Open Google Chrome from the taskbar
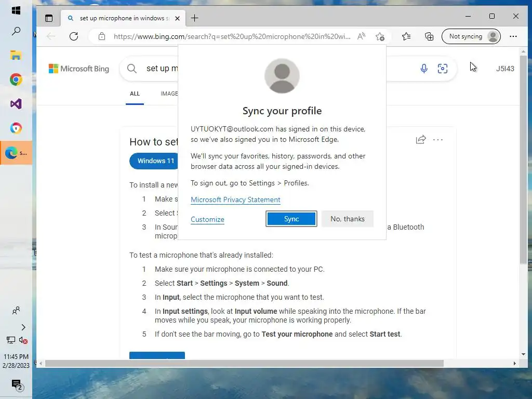Viewport: 532px width, 399px height. [x=16, y=79]
